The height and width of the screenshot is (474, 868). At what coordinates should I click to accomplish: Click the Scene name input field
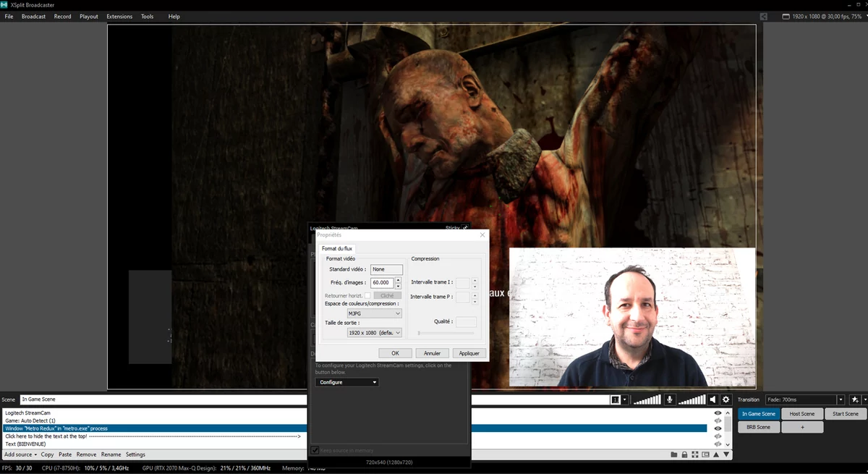pos(314,399)
